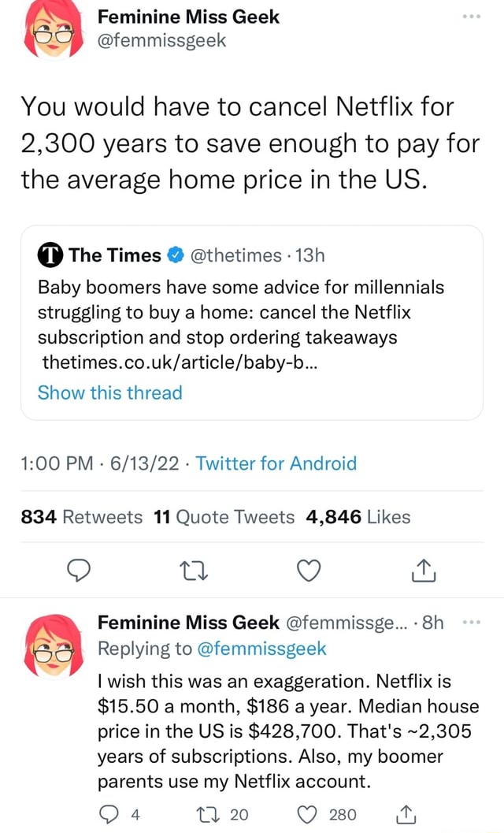The image size is (504, 833).
Task: Click the @femmissgeek handle in the reply
Action: [261, 648]
